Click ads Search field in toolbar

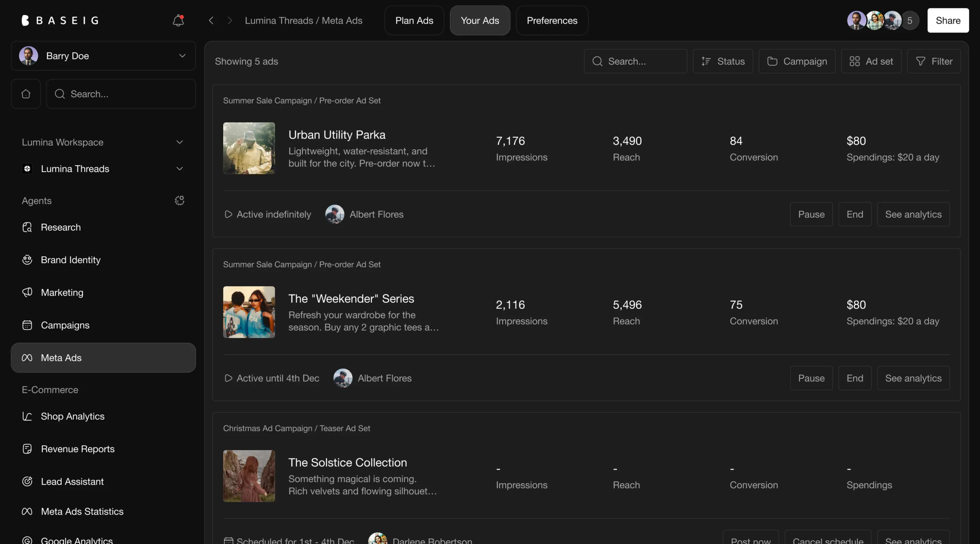click(635, 61)
